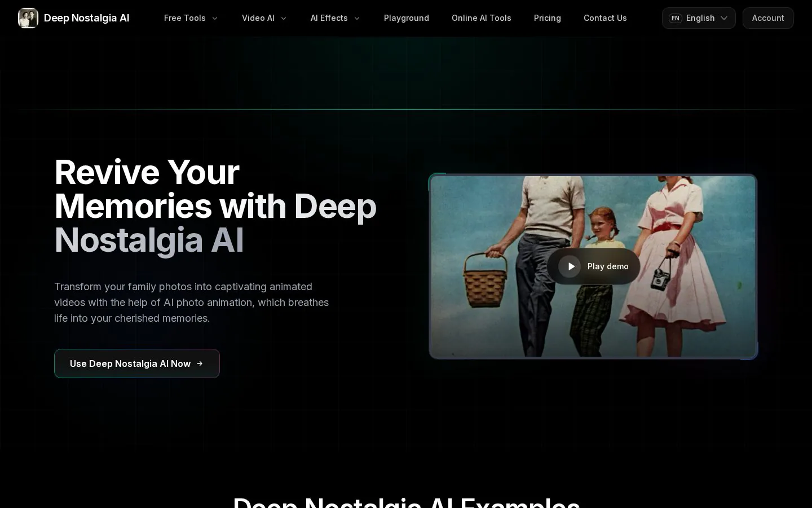Open the English language selector

point(699,18)
